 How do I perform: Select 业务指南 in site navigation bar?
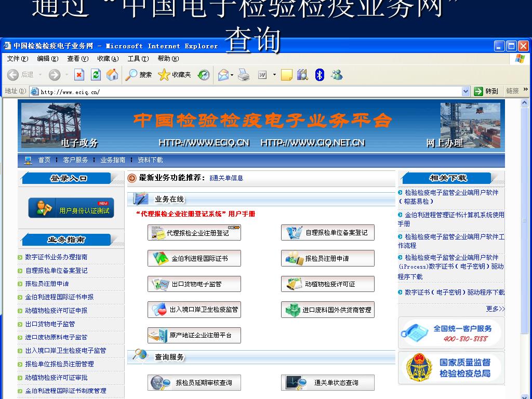tap(113, 160)
